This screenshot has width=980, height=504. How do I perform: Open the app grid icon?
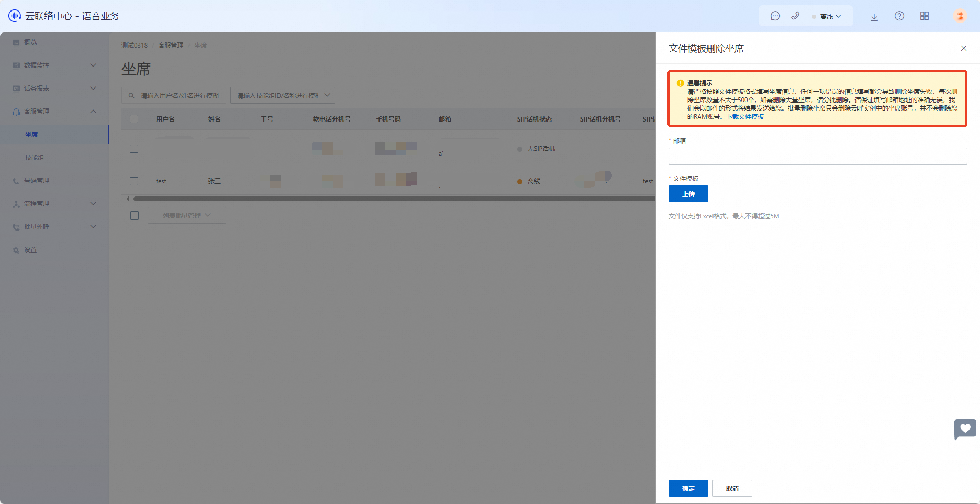click(x=925, y=16)
